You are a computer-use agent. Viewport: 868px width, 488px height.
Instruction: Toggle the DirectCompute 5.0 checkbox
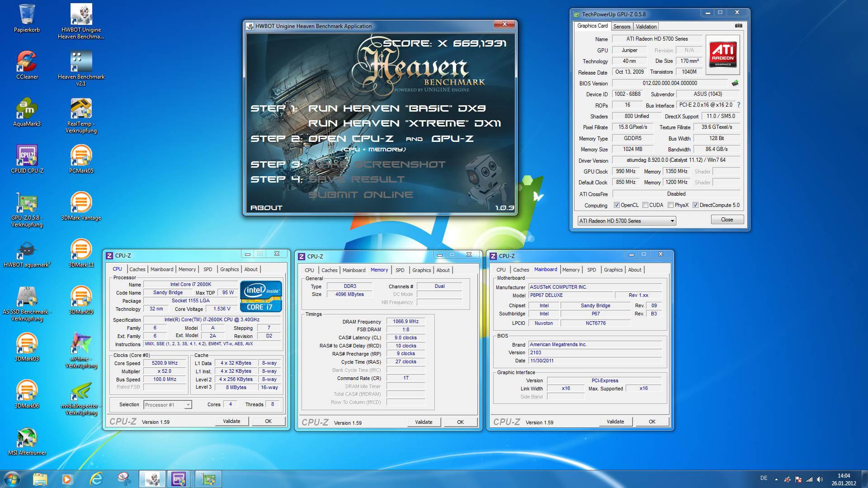(695, 205)
